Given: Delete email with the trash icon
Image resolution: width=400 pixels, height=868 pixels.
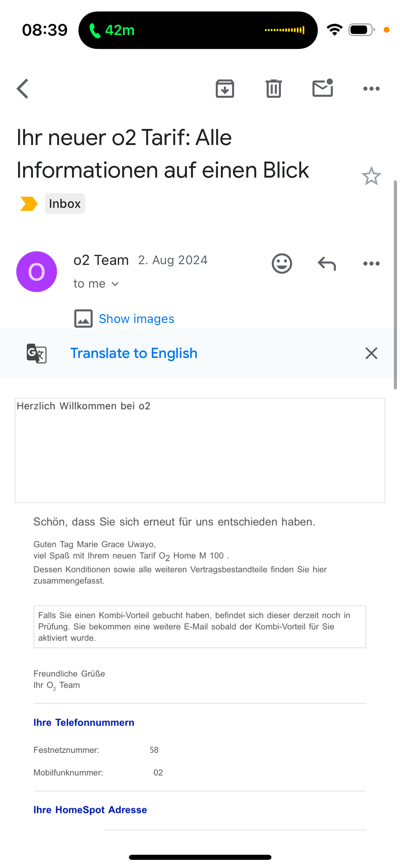Looking at the screenshot, I should click(274, 89).
